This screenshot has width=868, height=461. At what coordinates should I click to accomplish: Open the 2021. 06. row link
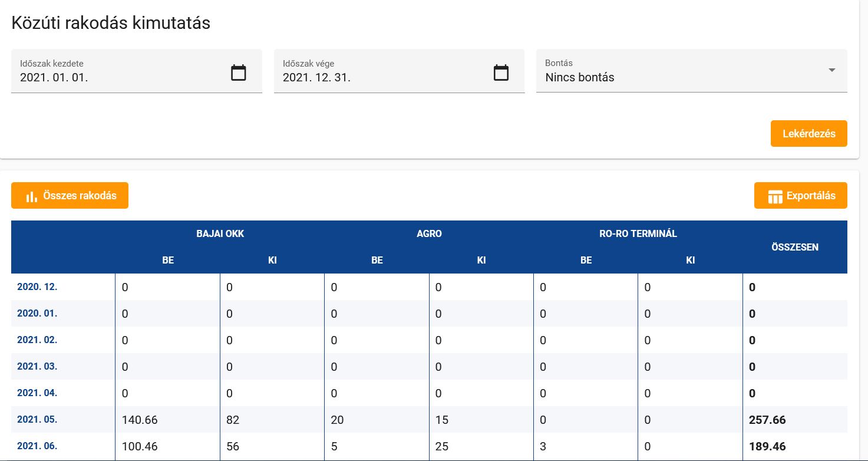tap(37, 446)
